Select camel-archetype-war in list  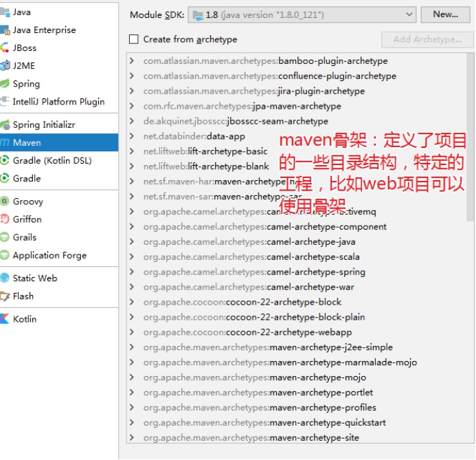tap(249, 287)
